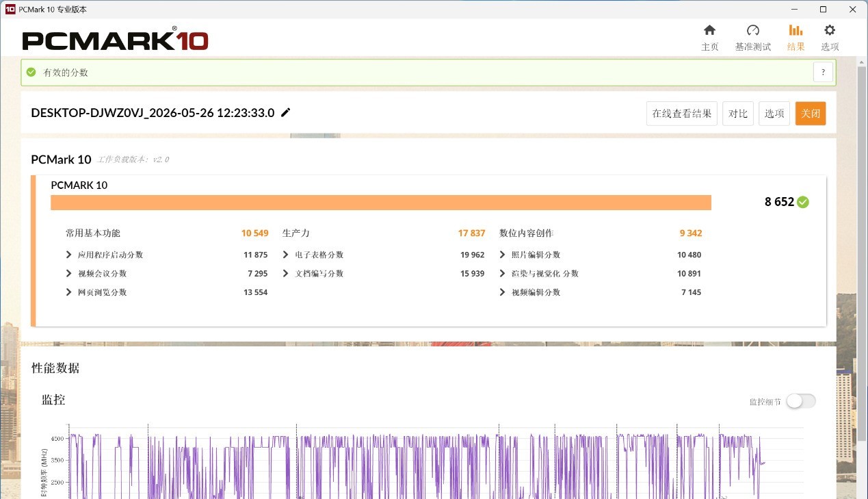Click the 生产力 score 17 837
Screen dimensions: 868x499
(x=471, y=233)
